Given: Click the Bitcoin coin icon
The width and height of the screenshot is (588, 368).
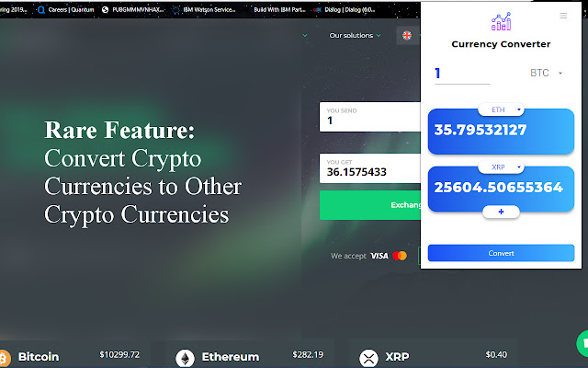Looking at the screenshot, I should (4, 357).
